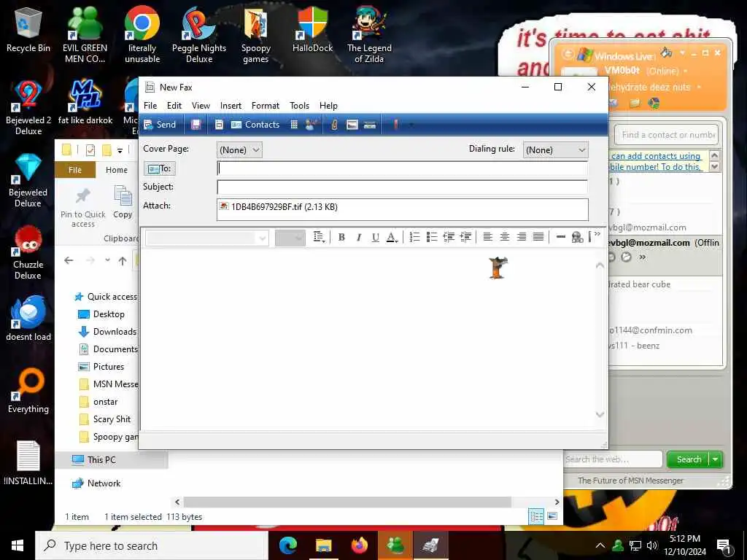This screenshot has width=747, height=560.
Task: Click the Explorer horizontal scrollbar
Action: (347, 502)
